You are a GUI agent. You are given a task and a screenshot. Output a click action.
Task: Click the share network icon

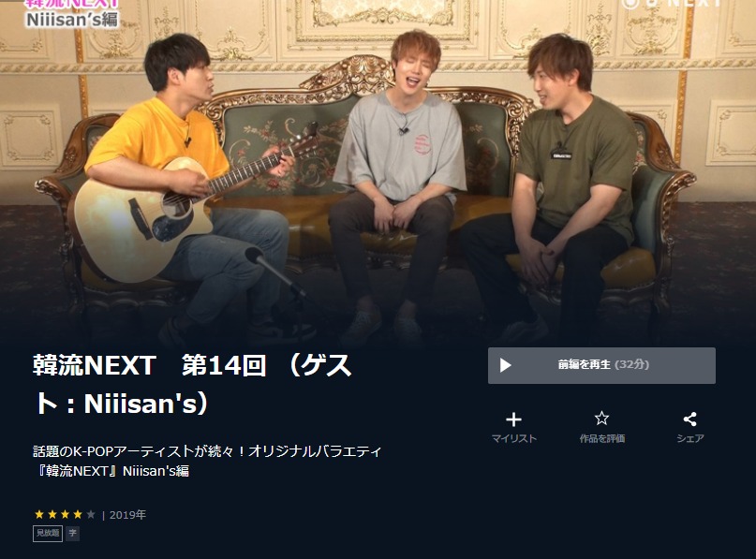689,419
